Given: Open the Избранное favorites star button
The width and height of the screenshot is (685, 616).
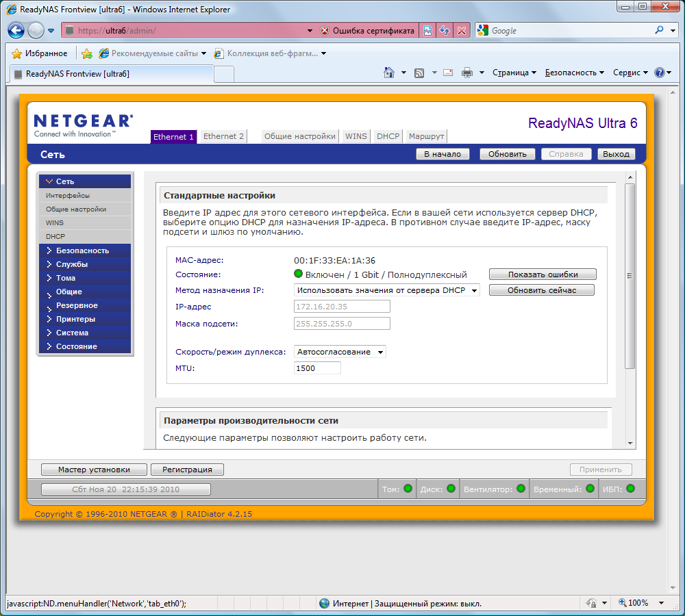Looking at the screenshot, I should coord(40,53).
